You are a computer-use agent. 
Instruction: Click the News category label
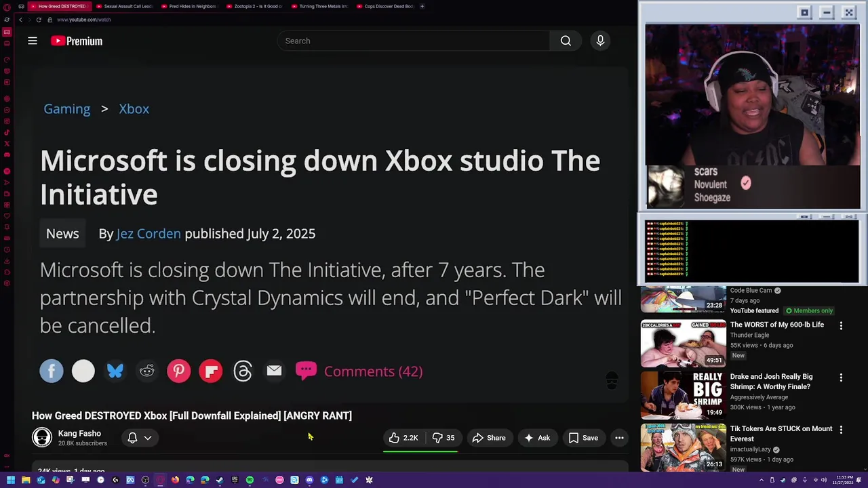pos(62,233)
